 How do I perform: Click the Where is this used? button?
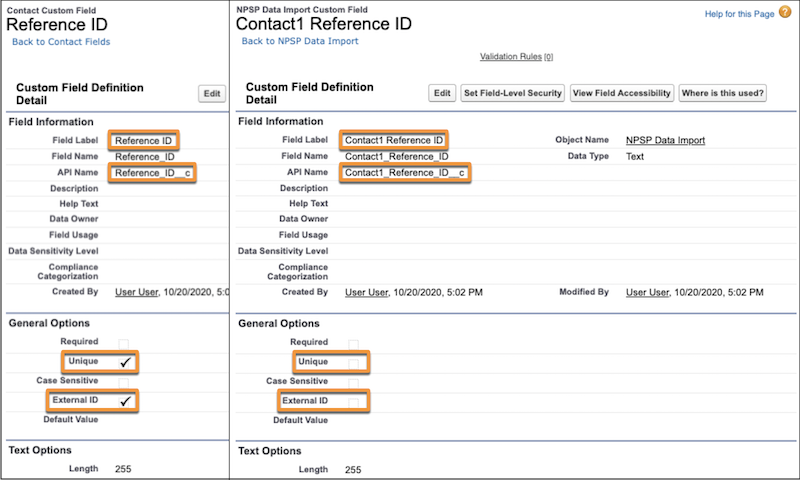pyautogui.click(x=722, y=93)
